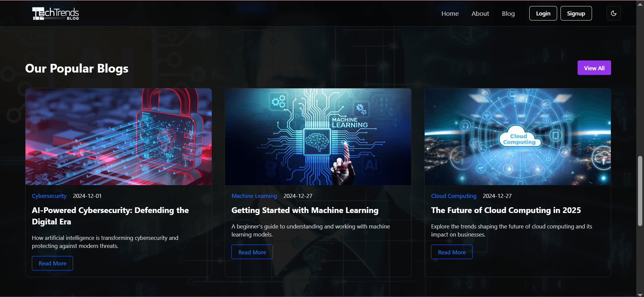
Task: Open the Machine Learning chip image
Action: (x=318, y=137)
